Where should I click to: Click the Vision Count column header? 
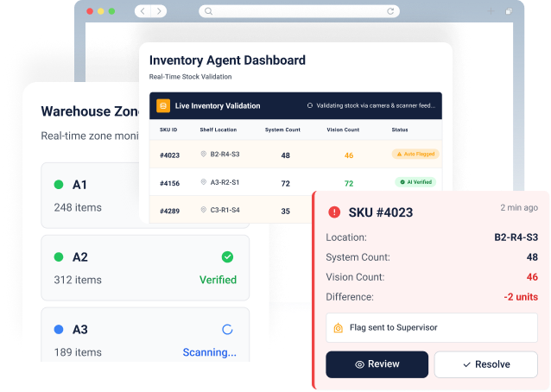(x=344, y=130)
